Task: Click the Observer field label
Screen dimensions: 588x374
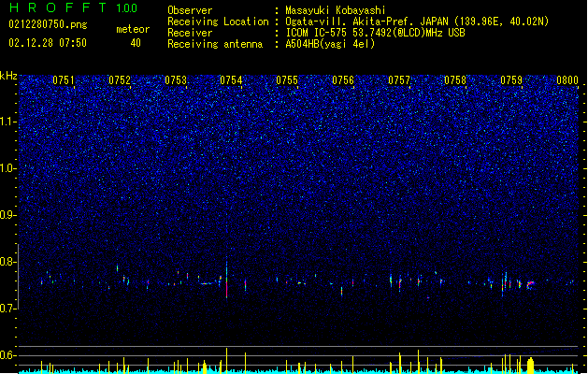Action: [190, 10]
